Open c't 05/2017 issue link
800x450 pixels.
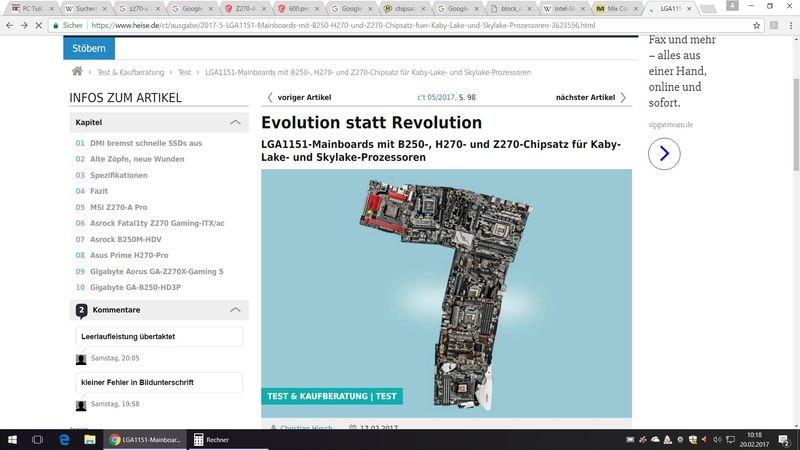coord(436,97)
